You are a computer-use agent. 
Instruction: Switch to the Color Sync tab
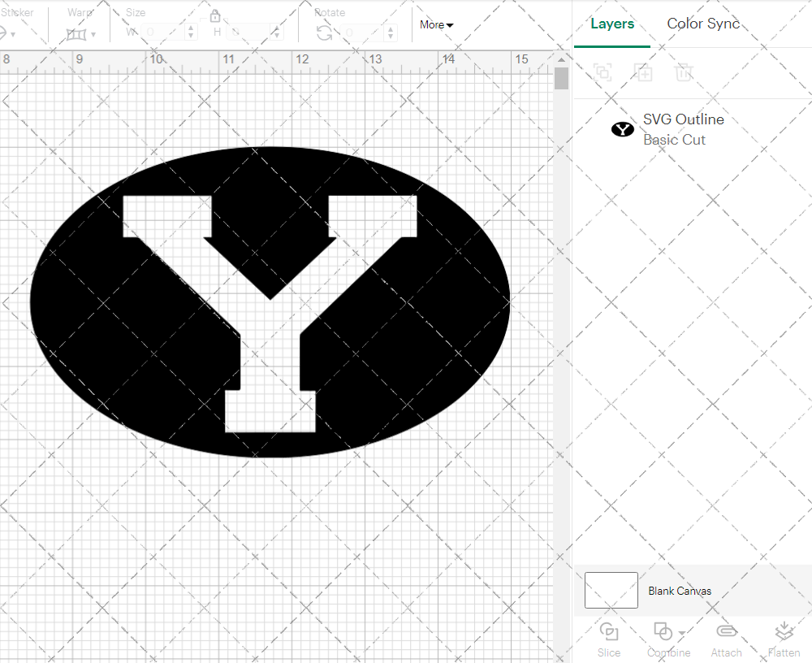tap(703, 24)
